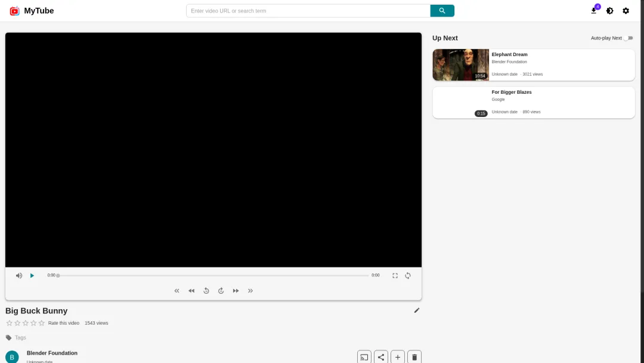Click the 890 views text
Screen dimensions: 644x363
tap(531, 112)
